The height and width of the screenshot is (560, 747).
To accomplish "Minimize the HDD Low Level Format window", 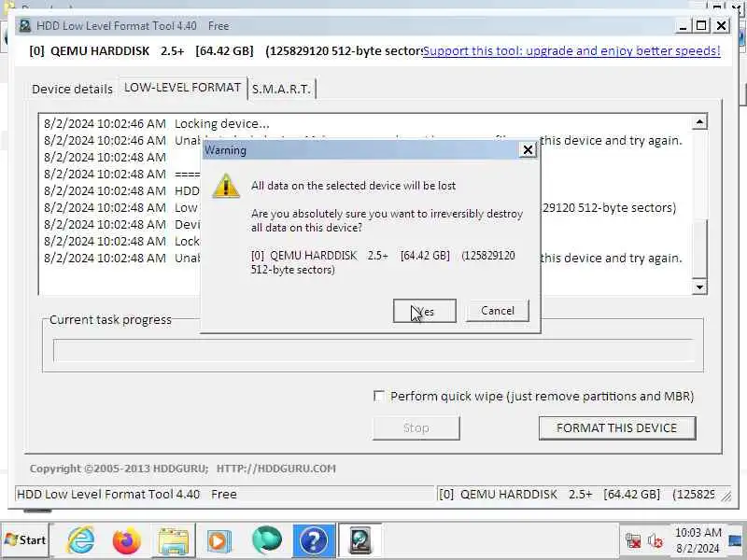I will (683, 26).
